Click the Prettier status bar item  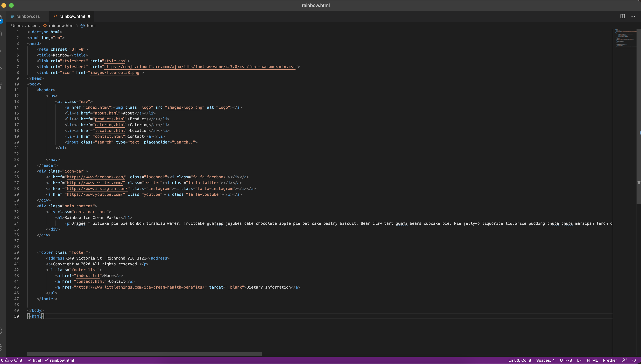[x=610, y=360]
